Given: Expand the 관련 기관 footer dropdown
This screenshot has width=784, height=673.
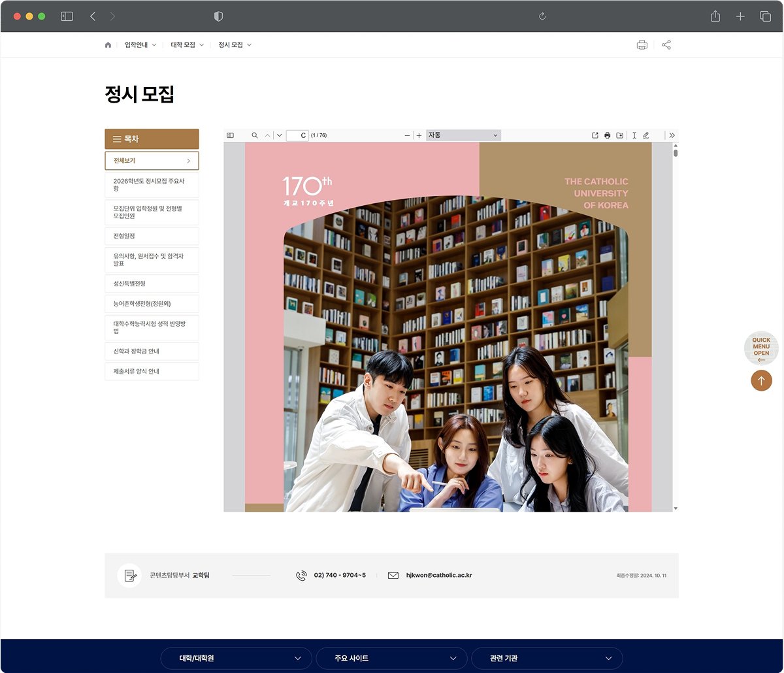Looking at the screenshot, I should tap(547, 658).
